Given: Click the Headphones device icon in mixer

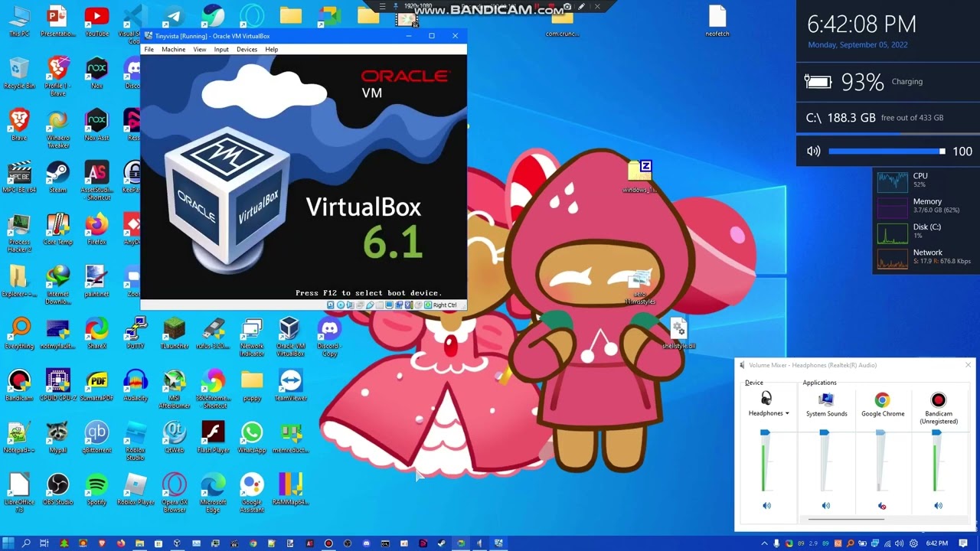Looking at the screenshot, I should pos(766,398).
